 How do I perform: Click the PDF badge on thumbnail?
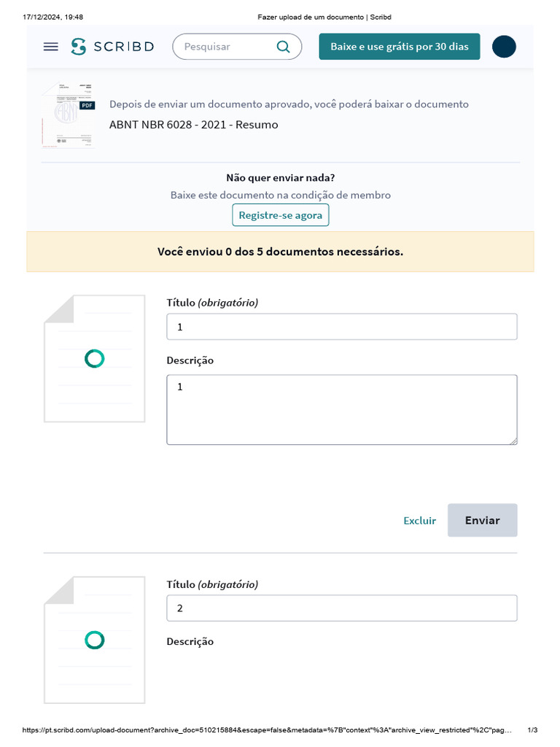click(87, 106)
